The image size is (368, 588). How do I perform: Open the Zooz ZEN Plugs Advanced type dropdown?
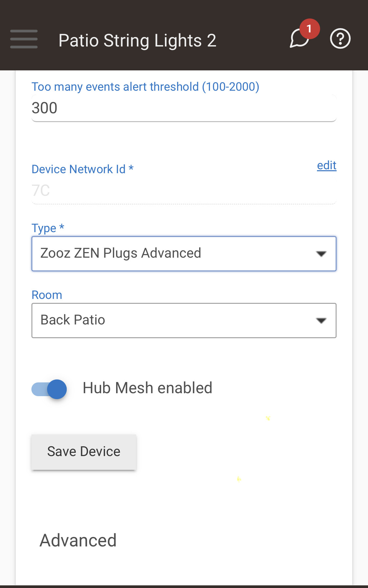[x=177, y=254]
